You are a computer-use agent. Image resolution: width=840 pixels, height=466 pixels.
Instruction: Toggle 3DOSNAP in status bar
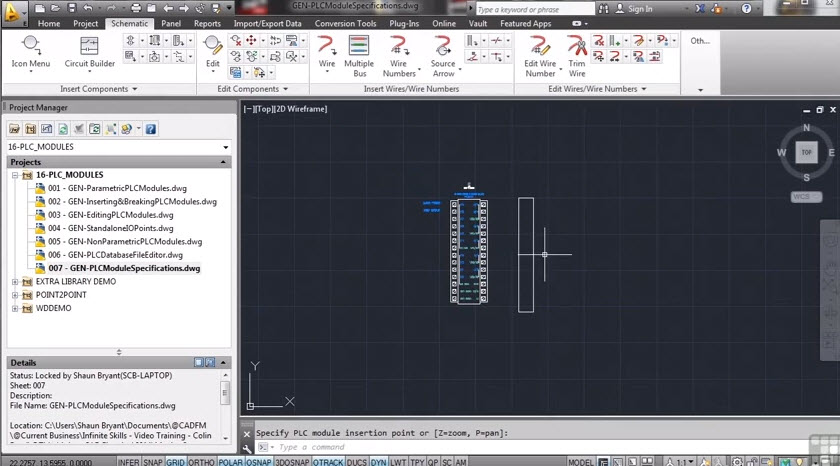click(x=292, y=462)
